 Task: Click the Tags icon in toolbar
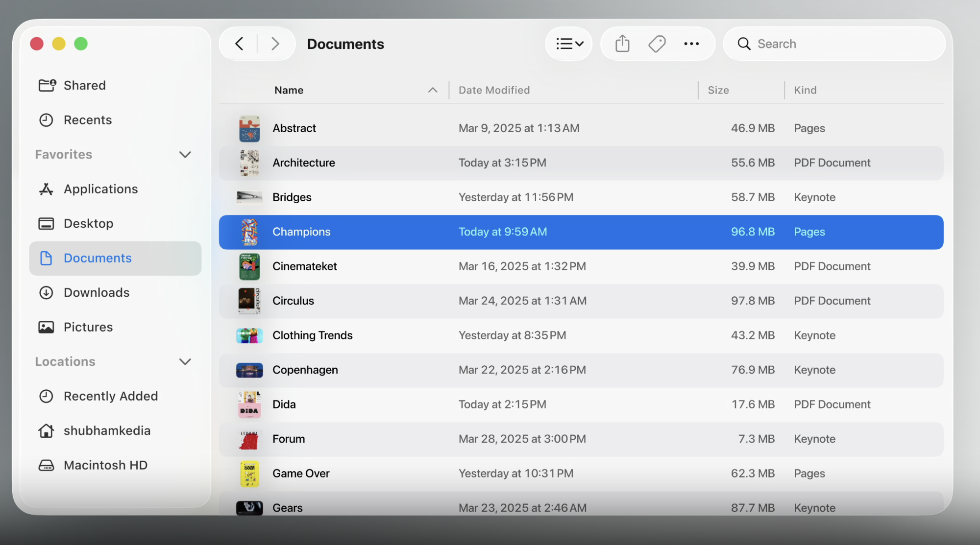coord(657,44)
